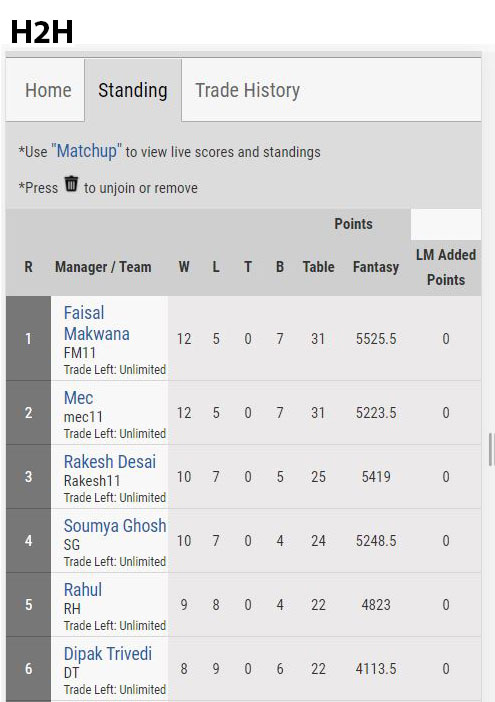495x702 pixels.
Task: Open the Trade History tab
Action: click(x=247, y=90)
